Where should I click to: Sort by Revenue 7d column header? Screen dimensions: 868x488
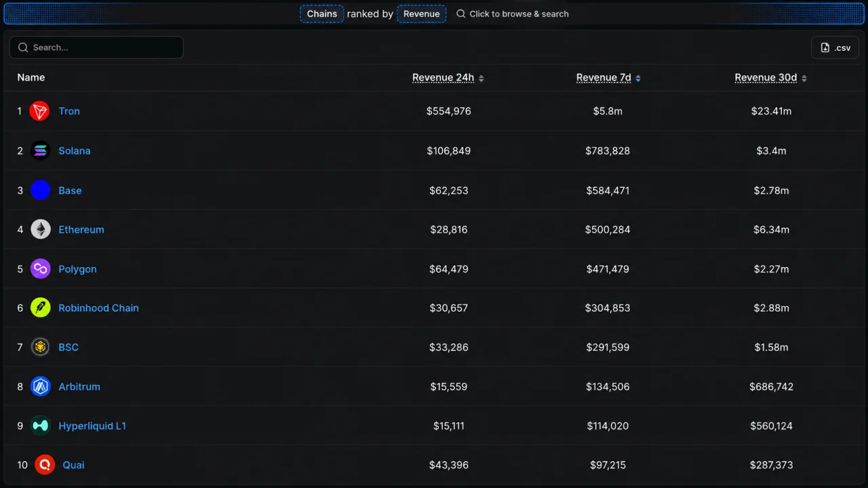[x=604, y=78]
